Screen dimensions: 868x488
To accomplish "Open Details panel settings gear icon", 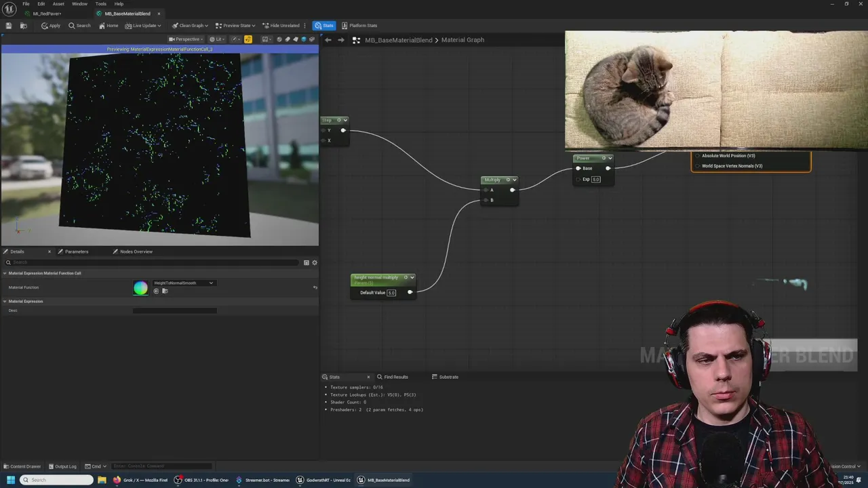I will pyautogui.click(x=315, y=262).
